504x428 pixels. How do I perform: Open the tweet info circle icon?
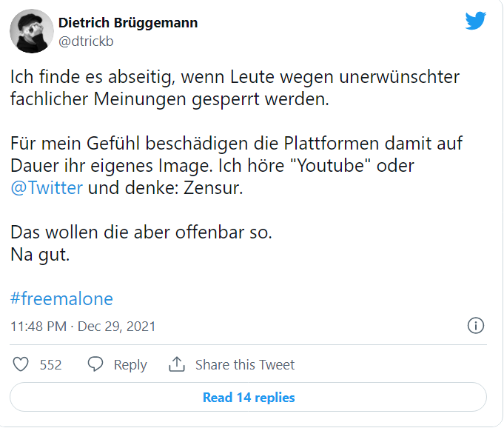click(475, 325)
